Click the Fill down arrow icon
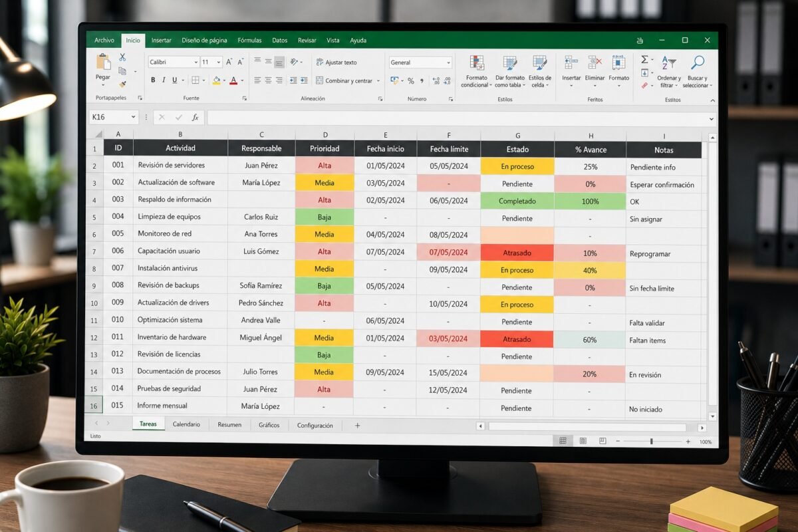This screenshot has height=532, width=798. 644,72
